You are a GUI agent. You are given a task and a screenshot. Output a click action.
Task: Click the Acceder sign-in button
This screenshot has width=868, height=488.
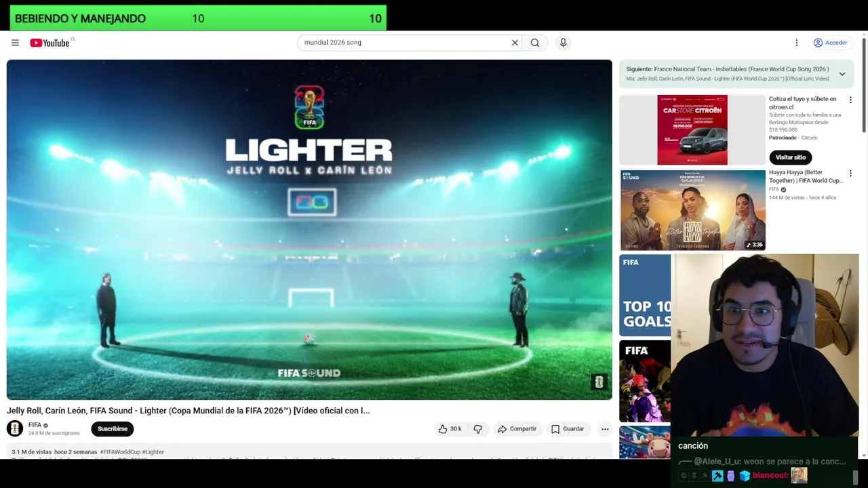831,43
